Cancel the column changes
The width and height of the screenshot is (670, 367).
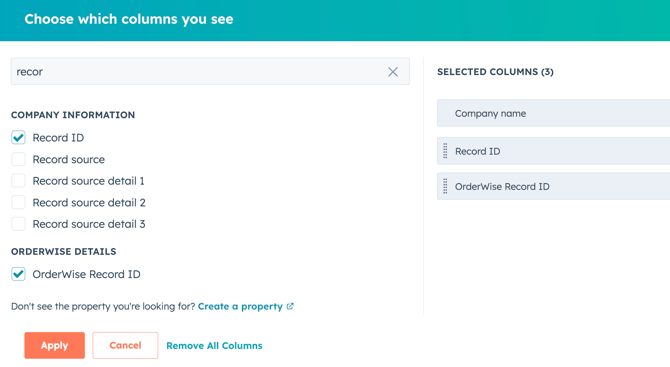pos(125,345)
